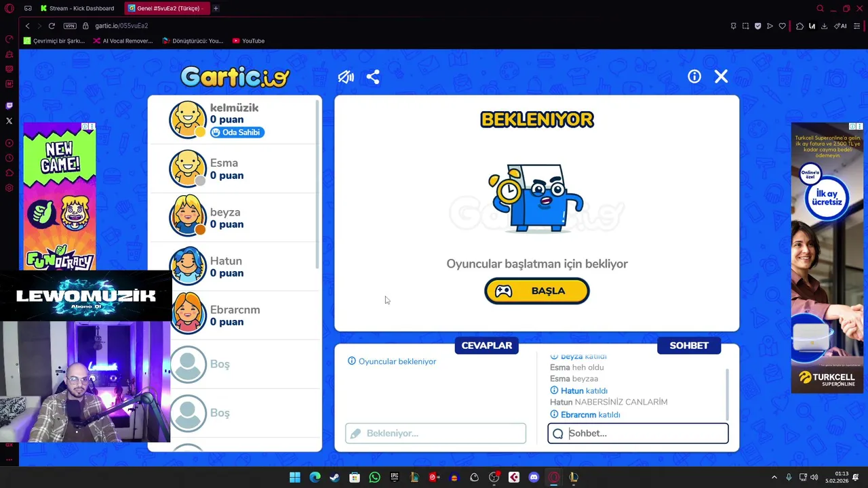Viewport: 868px width, 488px height.
Task: Select player Hatun's avatar
Action: coord(188,266)
